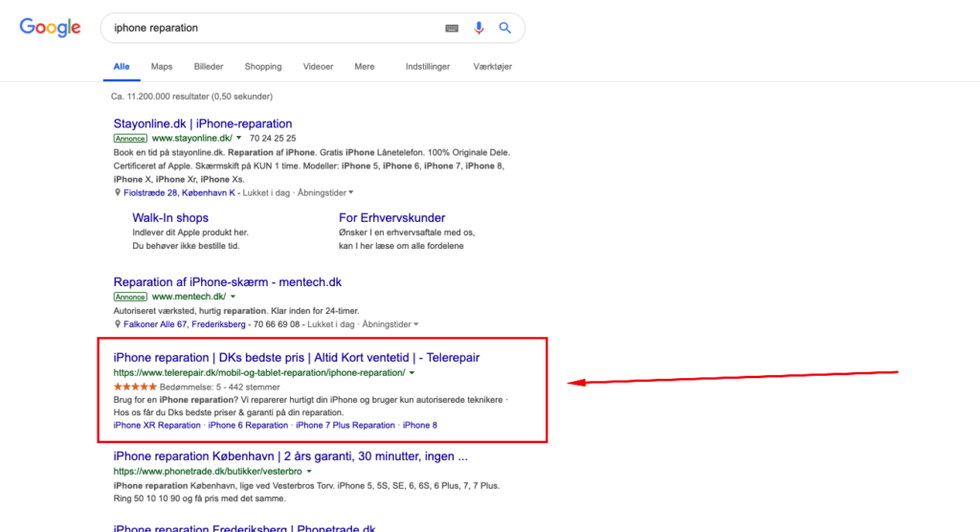Expand the stayonline.dk URL dropdown arrow
The height and width of the screenshot is (532, 980).
[238, 138]
